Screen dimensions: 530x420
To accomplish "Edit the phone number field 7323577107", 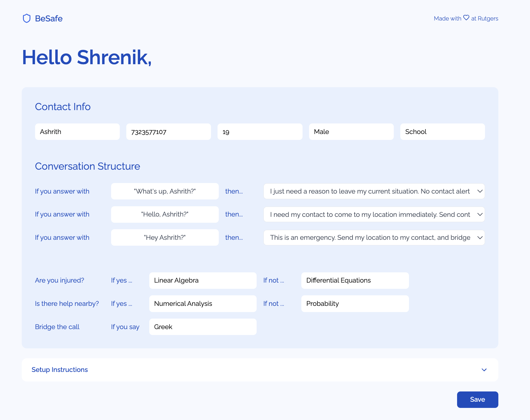I will [x=168, y=132].
